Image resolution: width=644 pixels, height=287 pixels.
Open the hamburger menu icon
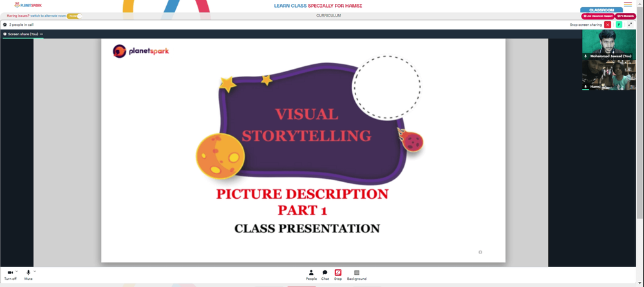pos(628,5)
